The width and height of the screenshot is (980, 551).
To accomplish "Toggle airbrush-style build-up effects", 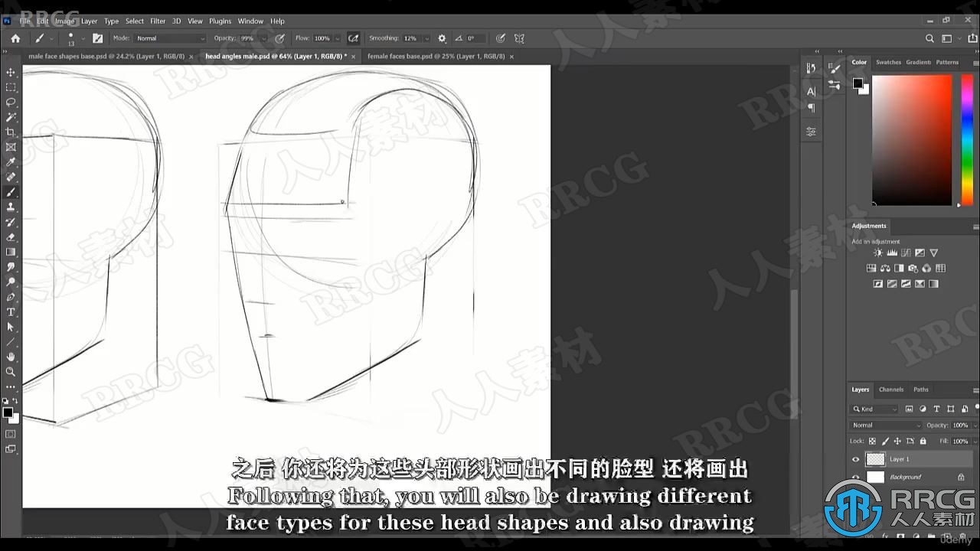I will [x=353, y=38].
